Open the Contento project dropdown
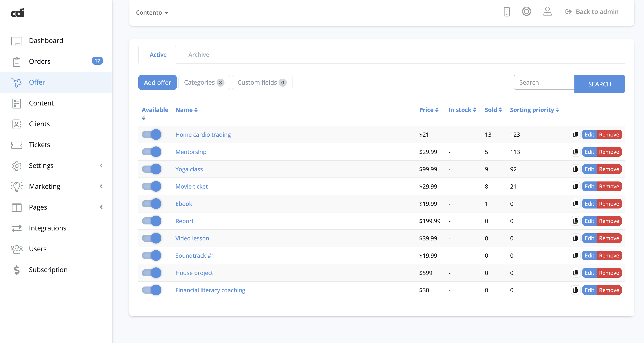The image size is (644, 343). pyautogui.click(x=152, y=13)
